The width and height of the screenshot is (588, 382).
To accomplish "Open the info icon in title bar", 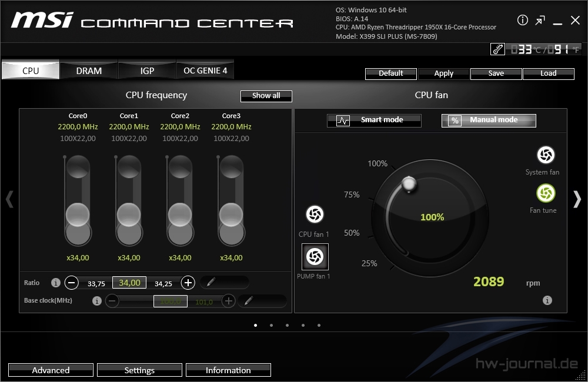I will click(x=522, y=20).
